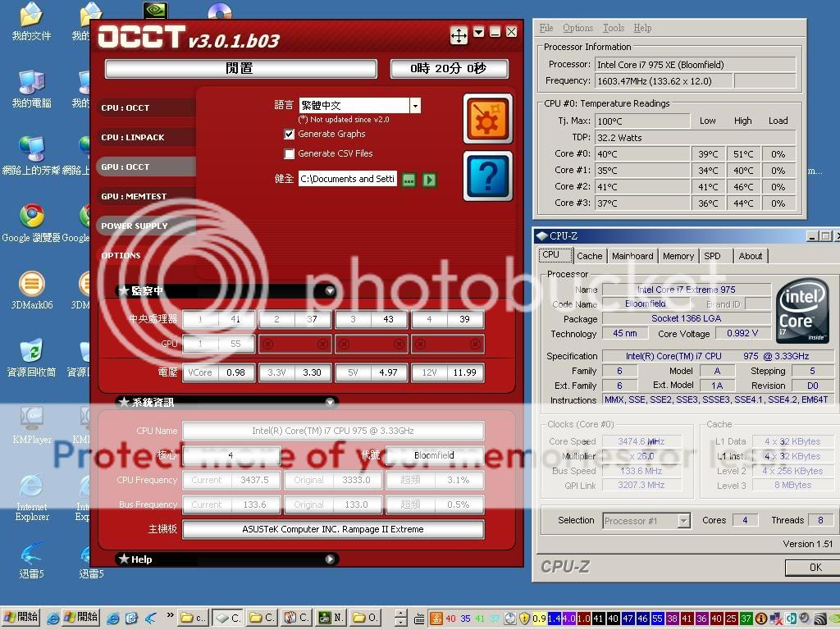Launch 3DMark06 desktop icon

(32, 290)
